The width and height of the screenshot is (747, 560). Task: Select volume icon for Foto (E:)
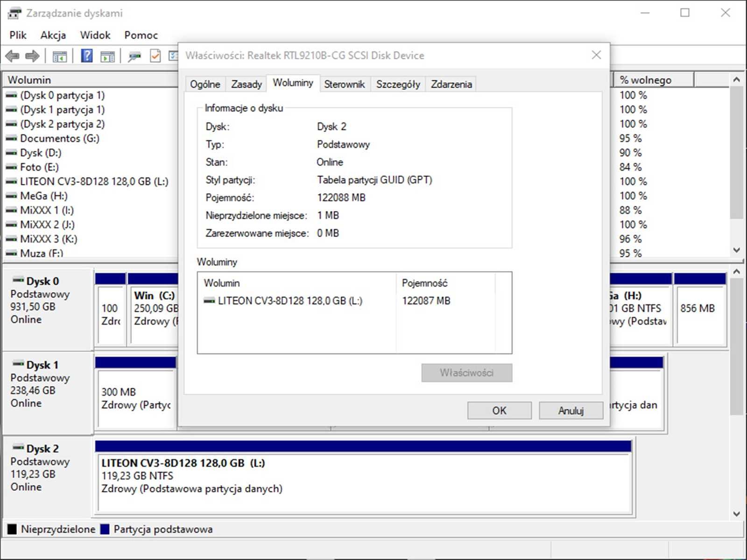click(x=11, y=167)
